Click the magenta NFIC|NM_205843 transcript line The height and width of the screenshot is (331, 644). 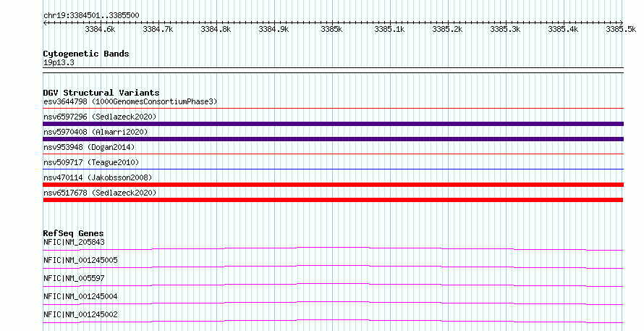click(x=333, y=248)
